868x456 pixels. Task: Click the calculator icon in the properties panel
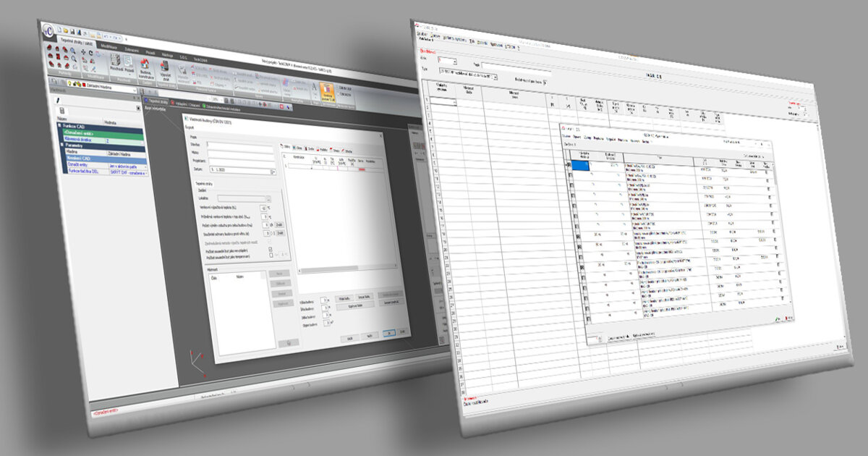point(64,109)
